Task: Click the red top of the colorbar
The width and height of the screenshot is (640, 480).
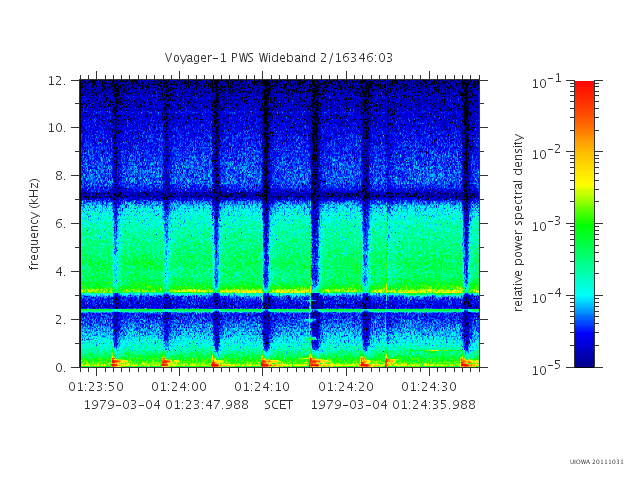Action: point(584,87)
